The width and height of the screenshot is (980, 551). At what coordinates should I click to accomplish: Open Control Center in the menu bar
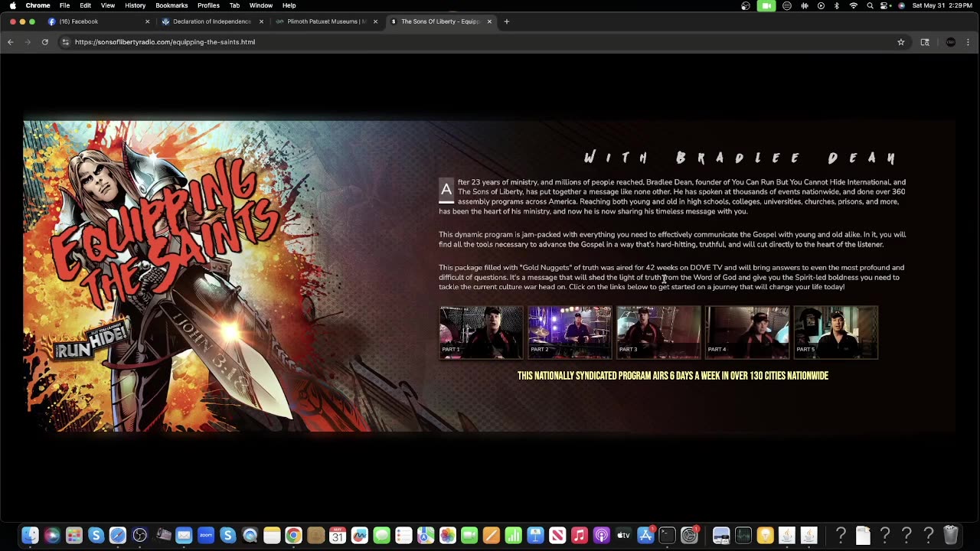(885, 5)
